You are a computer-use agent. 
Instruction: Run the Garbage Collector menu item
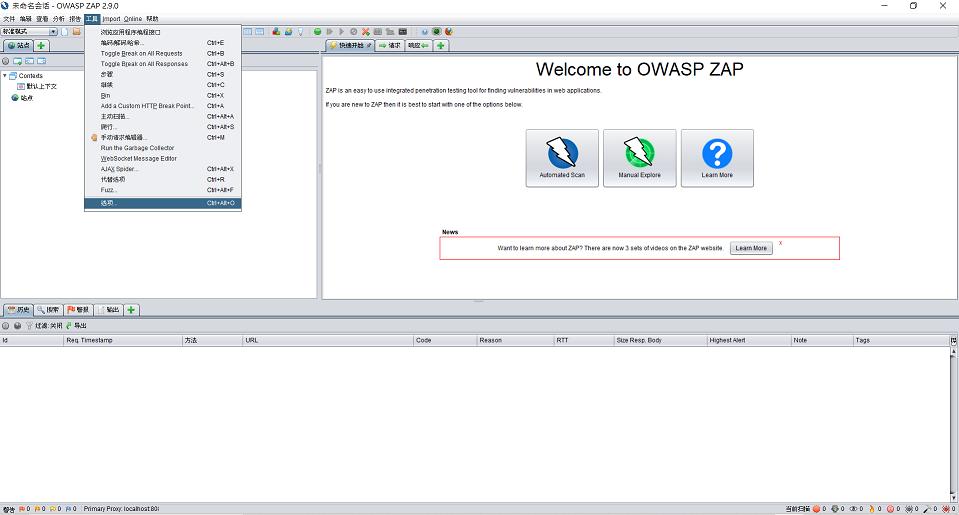163,148
